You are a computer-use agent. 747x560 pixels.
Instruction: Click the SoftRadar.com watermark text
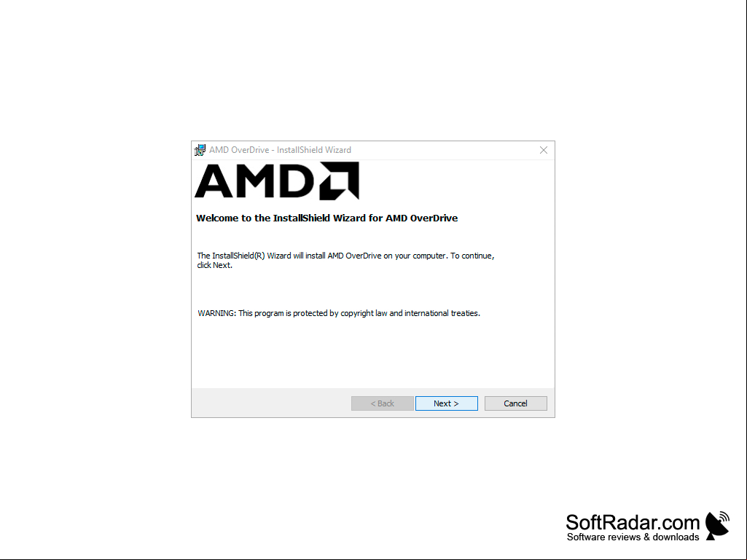coord(633,522)
